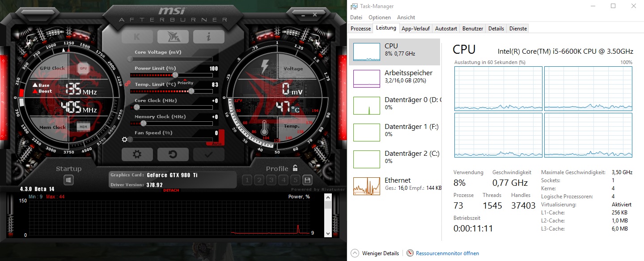
Task: Click the Fan Speed slider track
Action: (x=170, y=139)
